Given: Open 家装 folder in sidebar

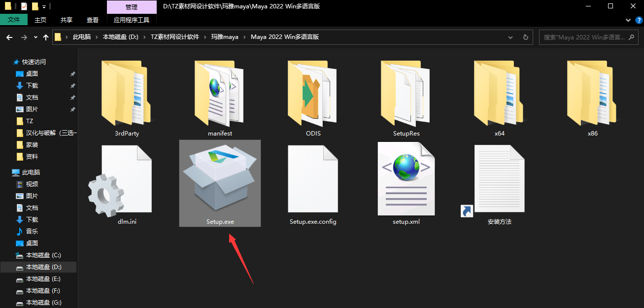Looking at the screenshot, I should click(32, 145).
